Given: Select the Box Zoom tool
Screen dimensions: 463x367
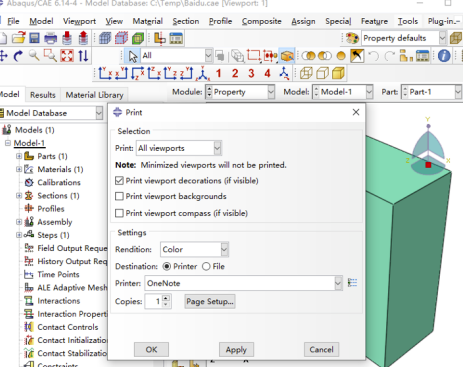Looking at the screenshot, I should pyautogui.click(x=50, y=56).
